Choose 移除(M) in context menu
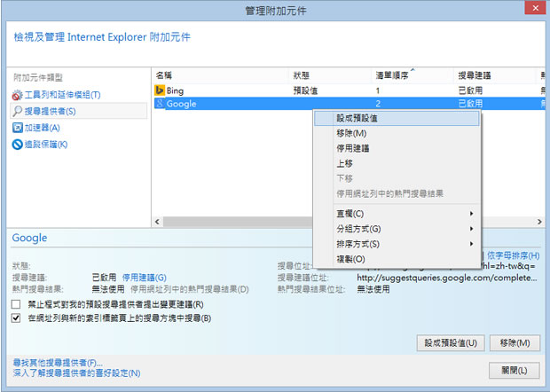Screen dimensions: 550x392 [x=397, y=133]
